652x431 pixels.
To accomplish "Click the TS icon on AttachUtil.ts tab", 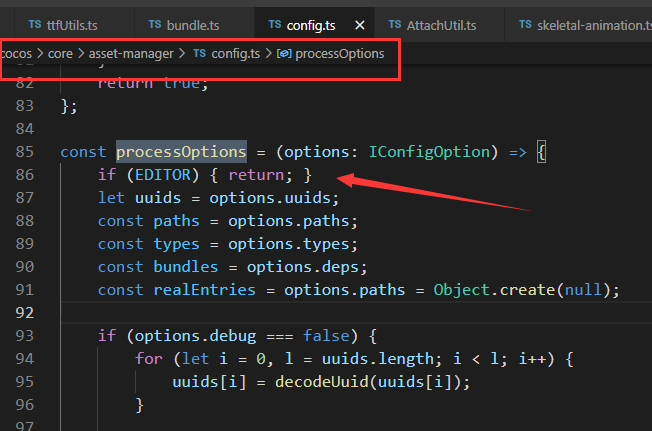I will [393, 23].
